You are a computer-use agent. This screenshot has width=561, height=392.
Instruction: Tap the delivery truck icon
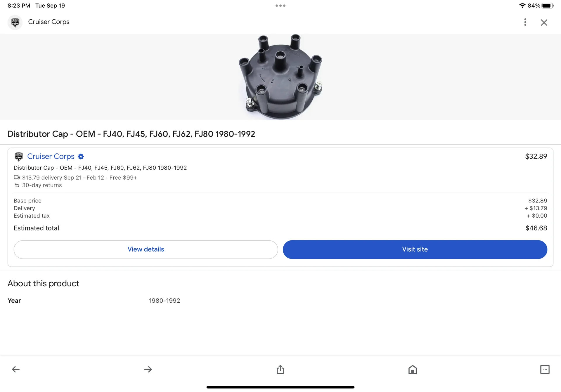pos(17,177)
